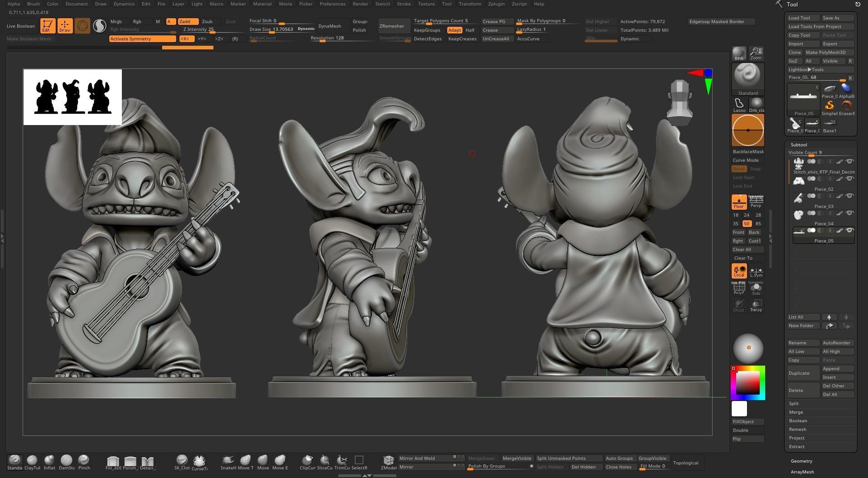The width and height of the screenshot is (868, 478).
Task: Open the Stroke menu
Action: pos(404,4)
